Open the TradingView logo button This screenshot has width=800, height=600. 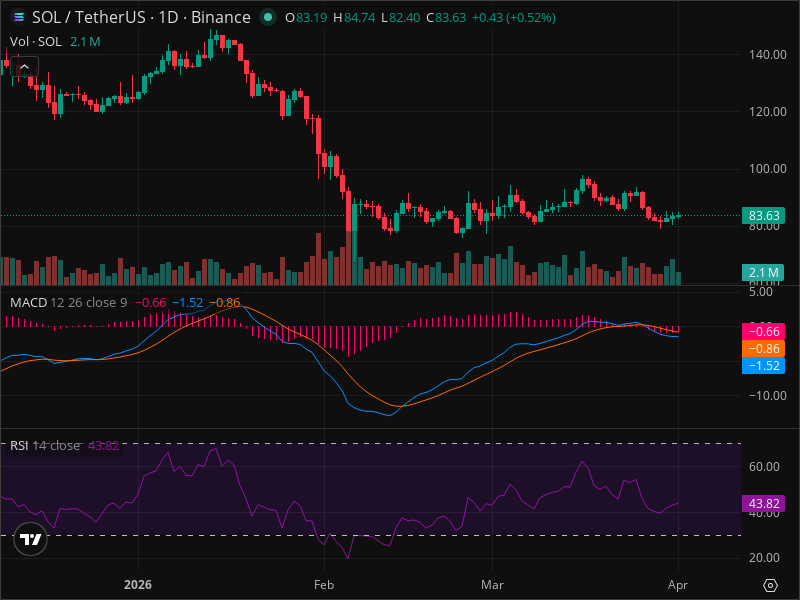[x=31, y=539]
